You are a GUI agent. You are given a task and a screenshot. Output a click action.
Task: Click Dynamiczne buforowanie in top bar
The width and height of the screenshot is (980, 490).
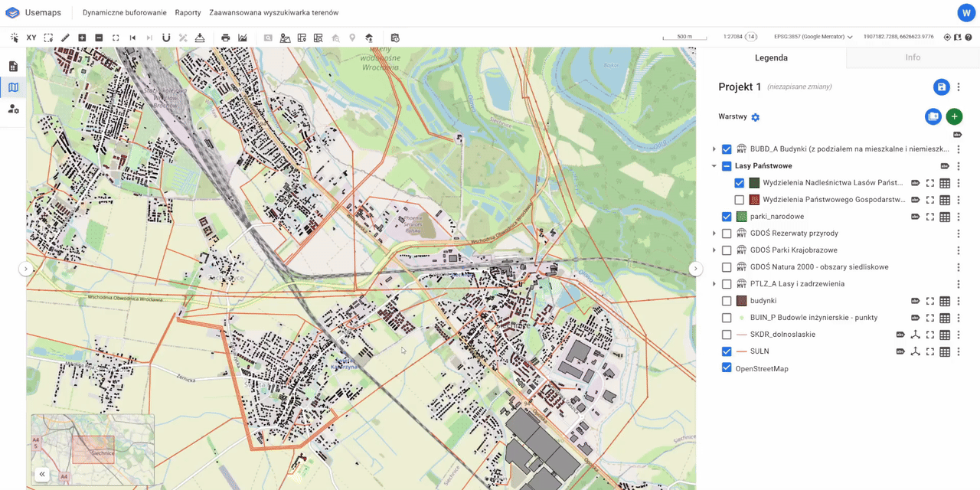coord(124,13)
